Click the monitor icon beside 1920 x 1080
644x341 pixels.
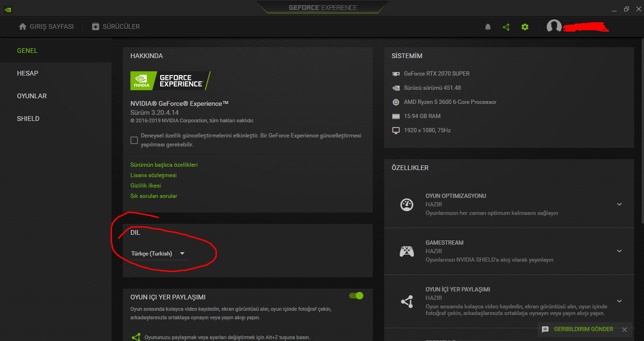396,130
